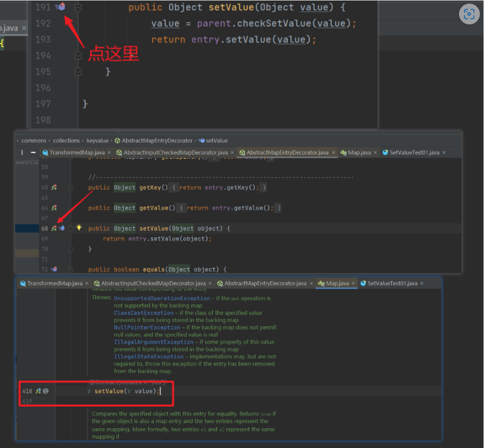484x448 pixels.
Task: Click the setValue breadcrumb segment
Action: (213, 141)
